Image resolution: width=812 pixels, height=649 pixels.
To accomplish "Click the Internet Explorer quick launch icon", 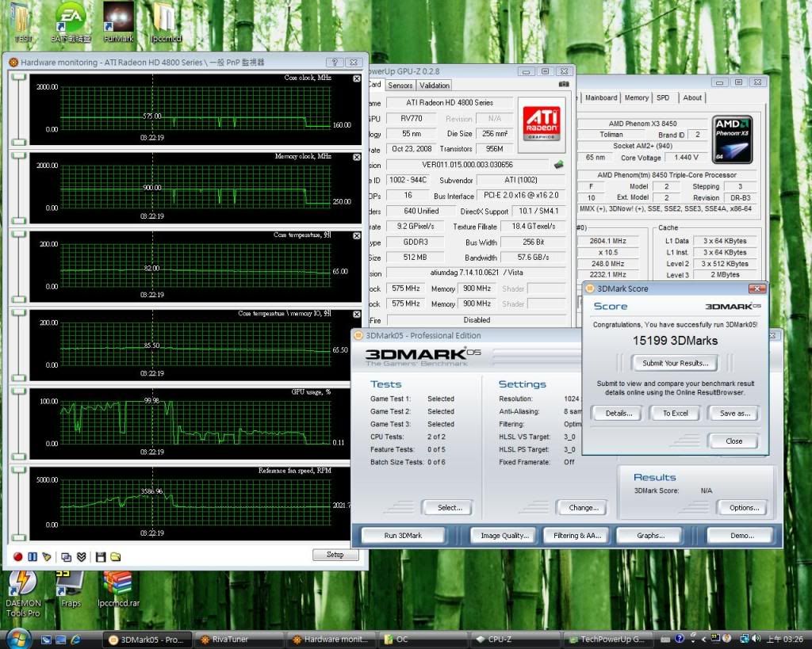I will coord(75,639).
